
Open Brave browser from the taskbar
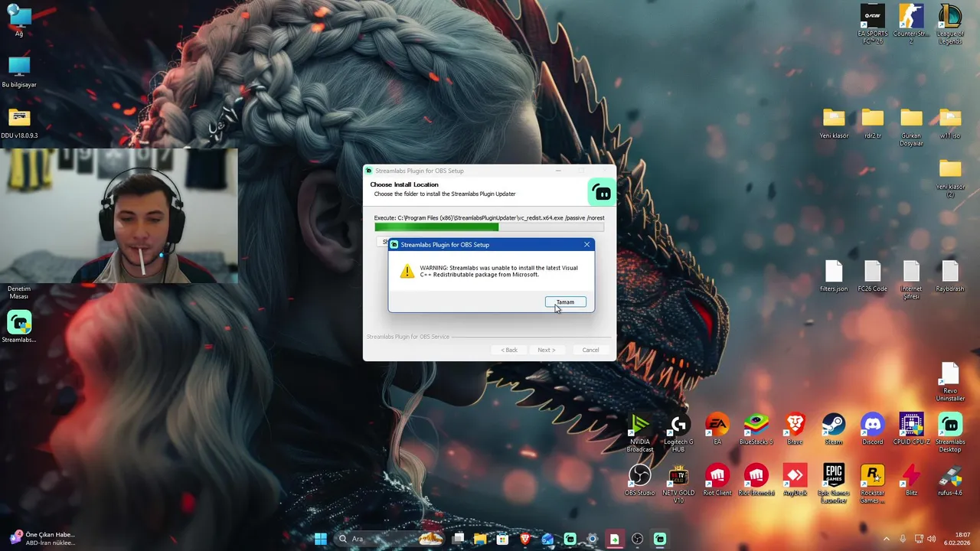pos(525,539)
